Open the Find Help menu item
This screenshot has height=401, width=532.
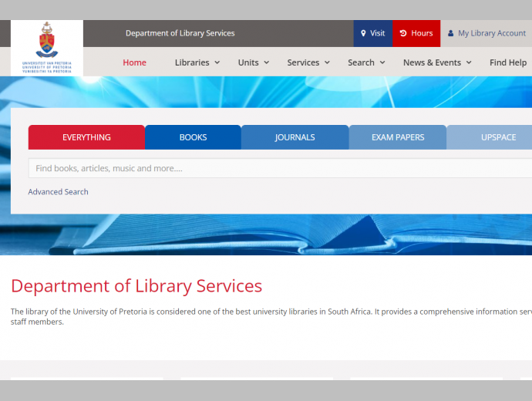click(508, 62)
